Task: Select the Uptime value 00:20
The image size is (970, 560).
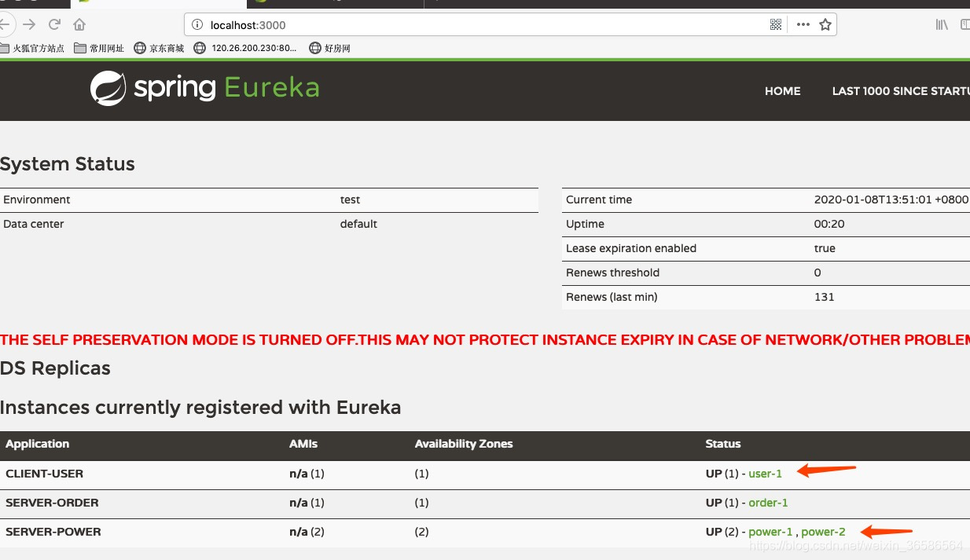Action: [829, 224]
